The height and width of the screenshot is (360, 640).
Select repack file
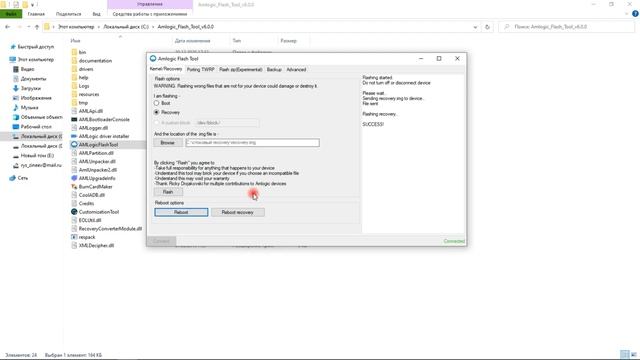click(x=87, y=237)
